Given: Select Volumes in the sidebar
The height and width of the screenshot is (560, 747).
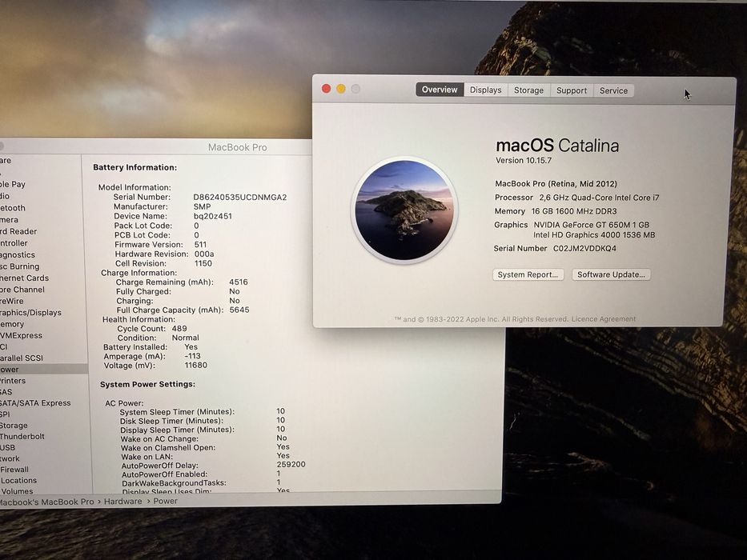Looking at the screenshot, I should point(17,491).
